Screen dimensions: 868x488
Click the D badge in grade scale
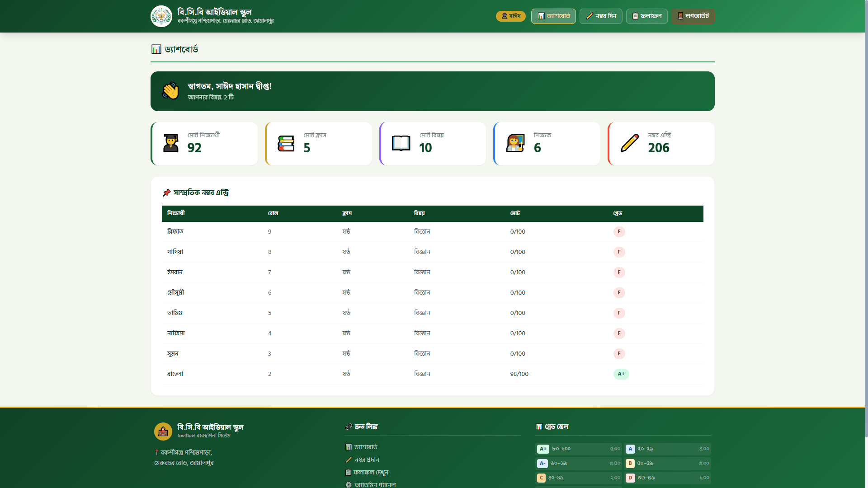[x=630, y=478]
